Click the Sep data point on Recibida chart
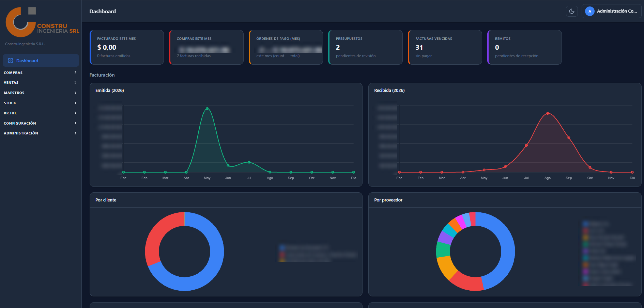644x308 pixels. click(x=569, y=138)
